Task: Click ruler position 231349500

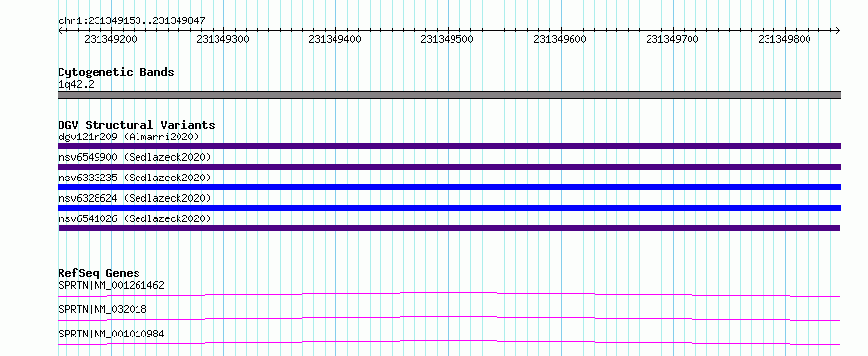Action: 448,39
